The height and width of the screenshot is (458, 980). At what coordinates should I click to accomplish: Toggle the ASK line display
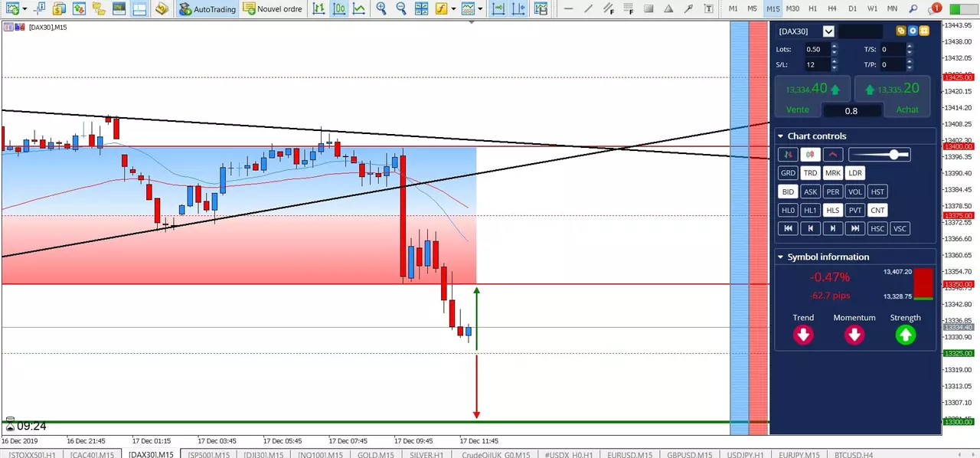pyautogui.click(x=810, y=191)
